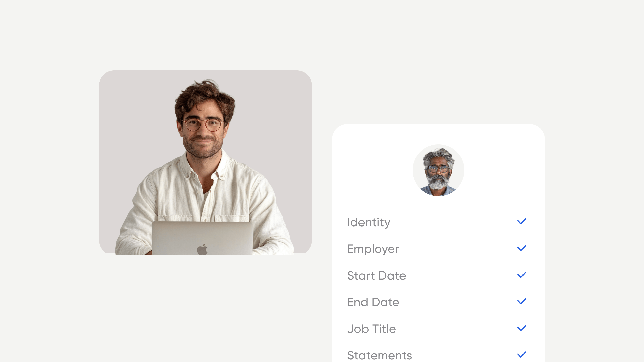The height and width of the screenshot is (362, 644).
Task: Select the Statements label
Action: point(380,355)
